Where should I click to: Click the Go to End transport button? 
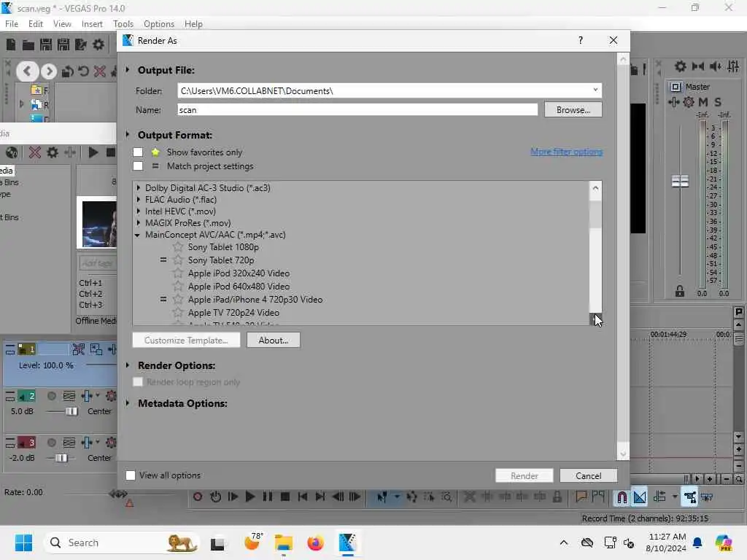point(320,497)
